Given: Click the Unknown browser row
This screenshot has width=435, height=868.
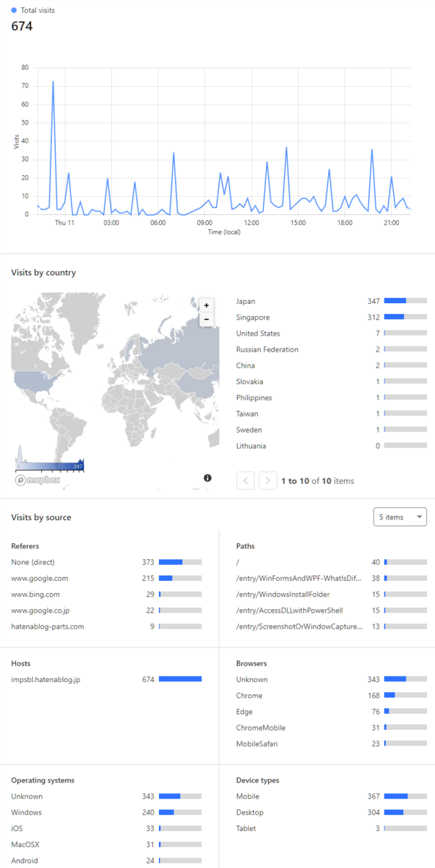Looking at the screenshot, I should coord(332,679).
